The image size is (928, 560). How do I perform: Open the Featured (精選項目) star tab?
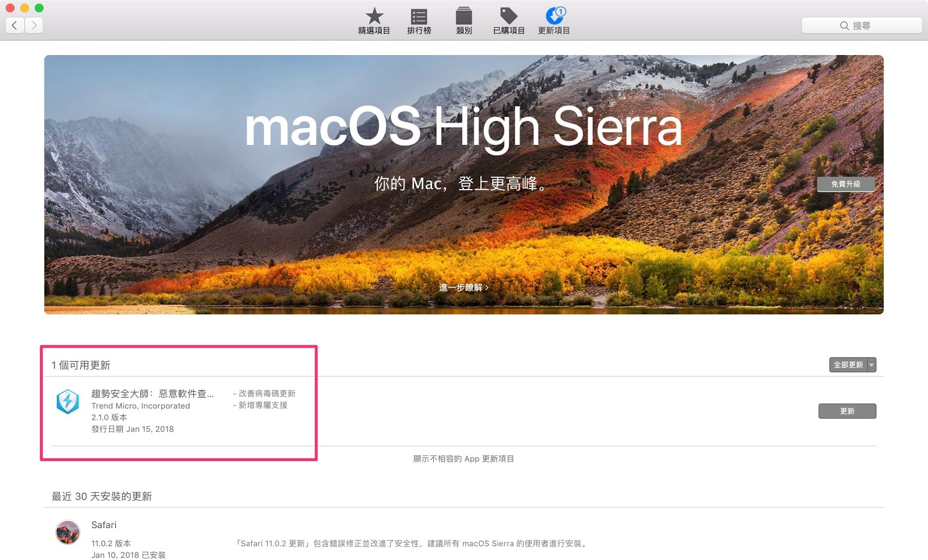tap(374, 21)
